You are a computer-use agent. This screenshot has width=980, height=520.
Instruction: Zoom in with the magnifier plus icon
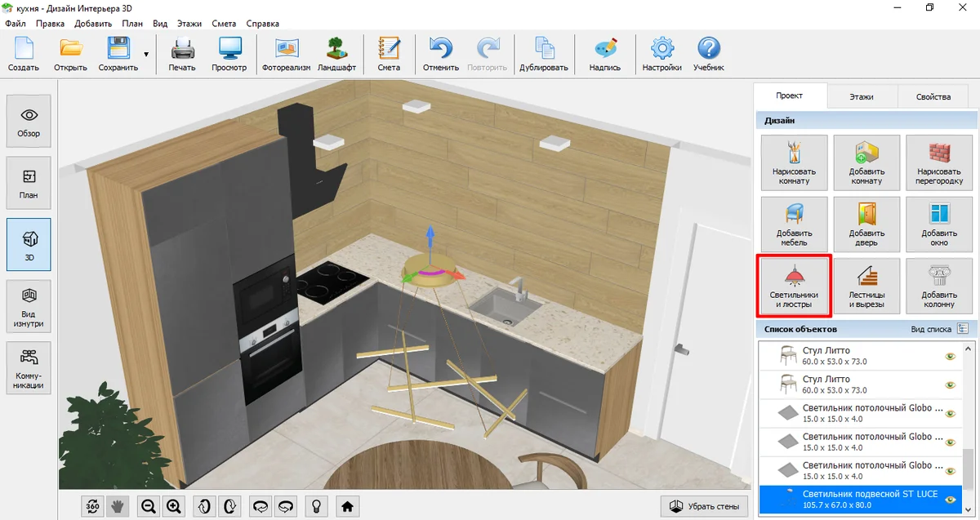pyautogui.click(x=173, y=506)
